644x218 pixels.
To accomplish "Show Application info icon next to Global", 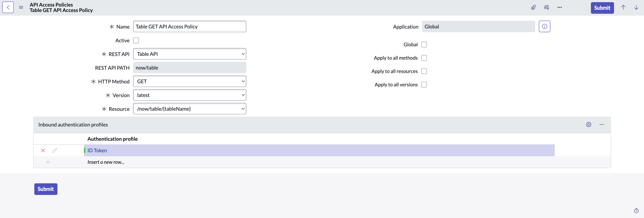I will click(545, 26).
